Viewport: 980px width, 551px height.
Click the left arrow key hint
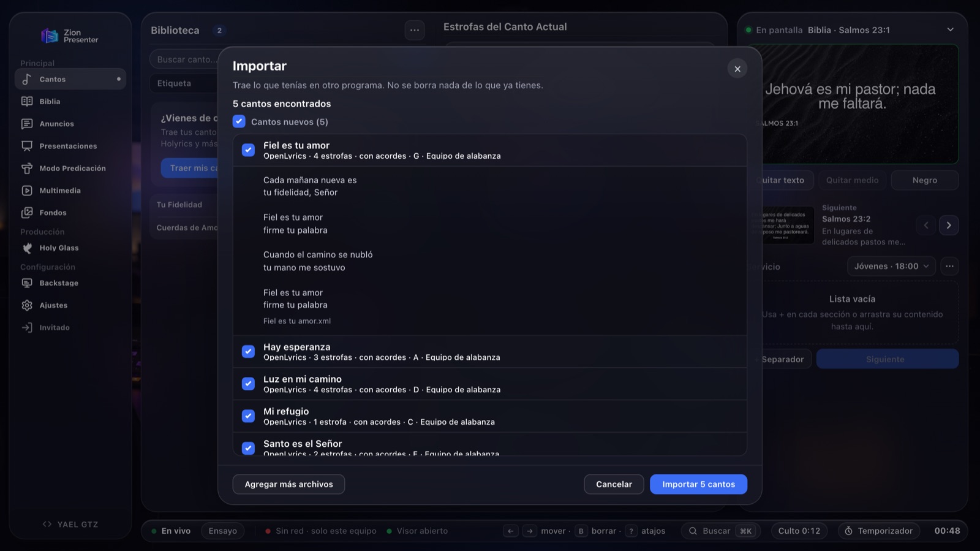tap(510, 531)
